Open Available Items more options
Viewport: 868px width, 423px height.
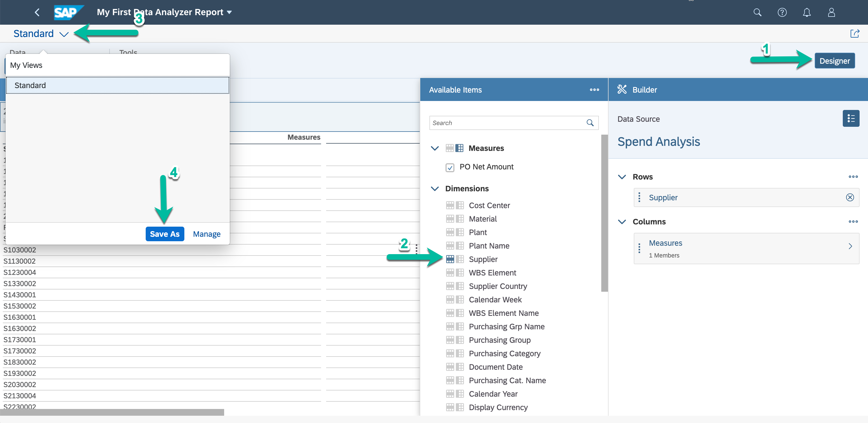click(594, 90)
